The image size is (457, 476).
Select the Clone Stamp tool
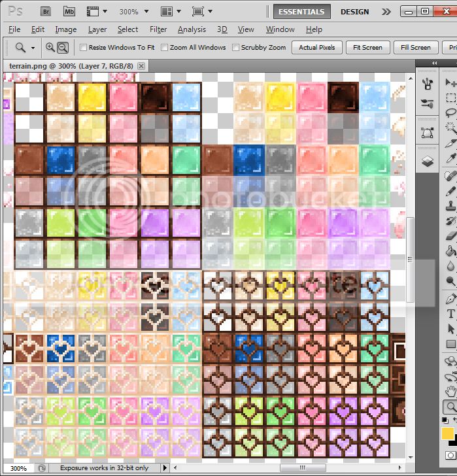tap(450, 205)
